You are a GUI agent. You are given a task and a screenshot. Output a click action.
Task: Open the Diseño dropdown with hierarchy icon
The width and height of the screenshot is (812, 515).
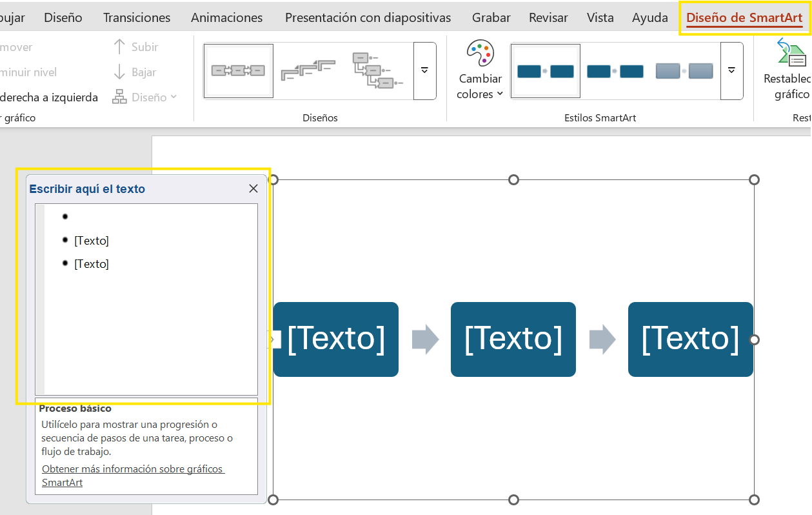[x=144, y=97]
